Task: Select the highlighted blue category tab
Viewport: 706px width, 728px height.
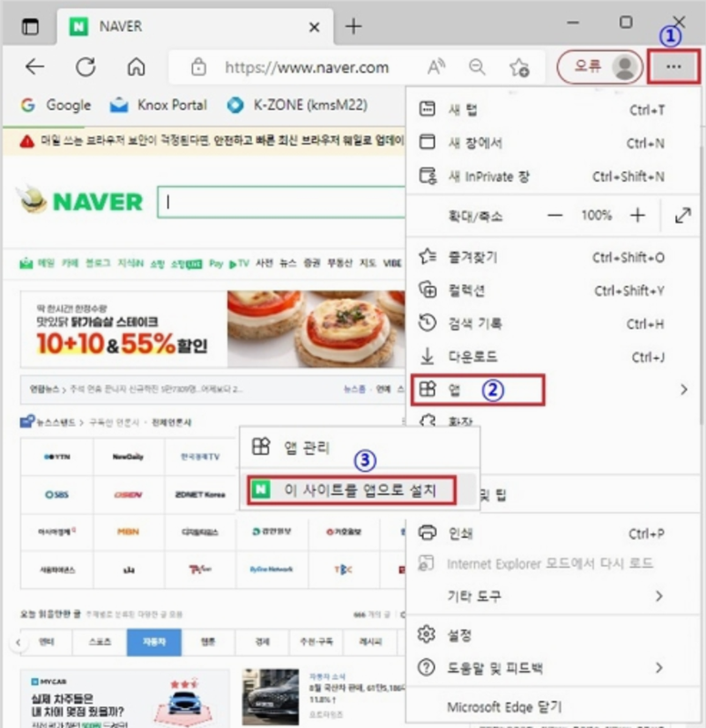Action: coord(154,642)
